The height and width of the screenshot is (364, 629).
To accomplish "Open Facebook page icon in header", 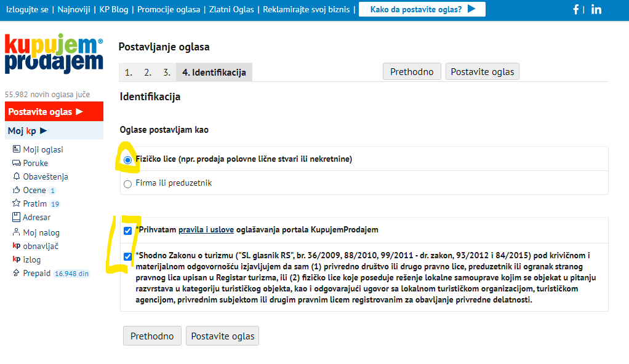I will tap(576, 9).
